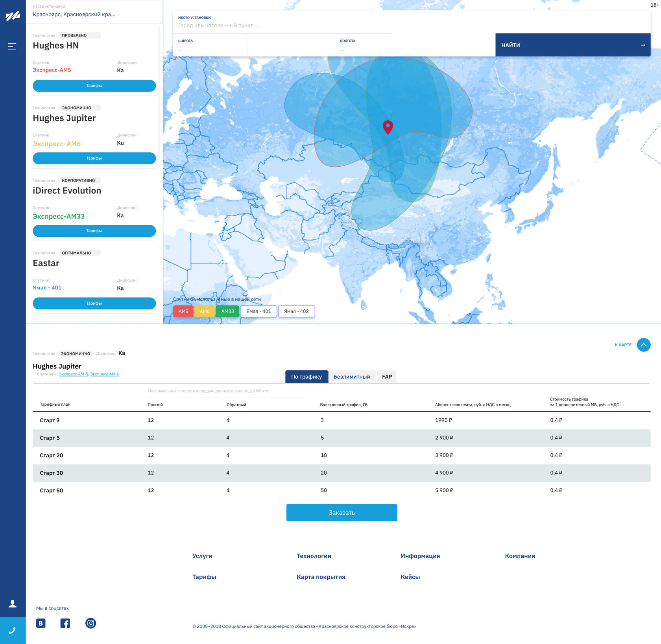661x644 pixels.
Task: Toggle the Ямал - 401 coverage
Action: pos(258,311)
